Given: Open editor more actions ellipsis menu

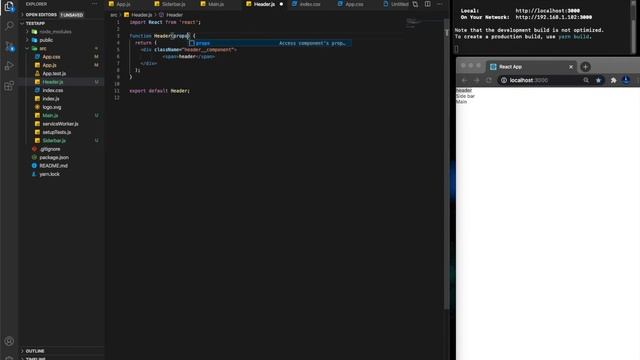Looking at the screenshot, I should (440, 4).
